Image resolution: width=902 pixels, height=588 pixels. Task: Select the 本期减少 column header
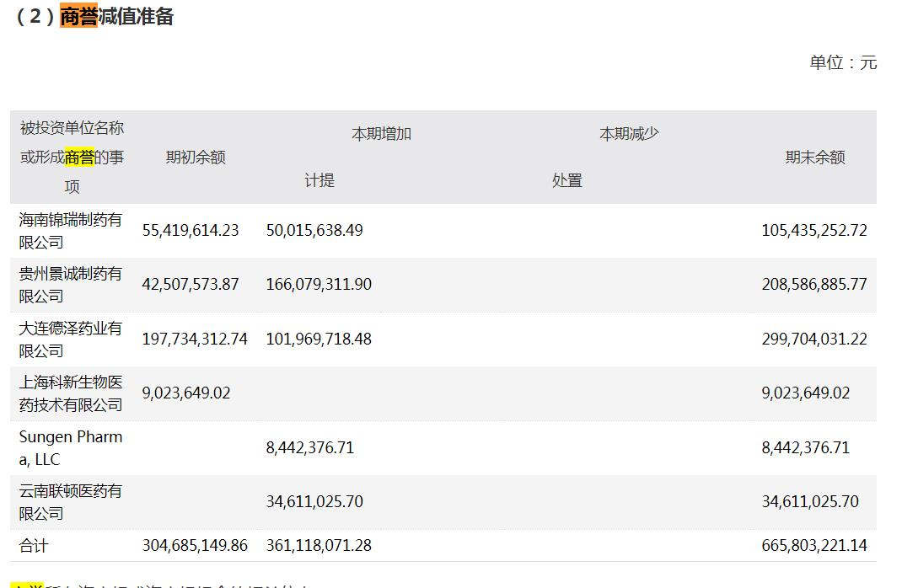click(x=629, y=134)
